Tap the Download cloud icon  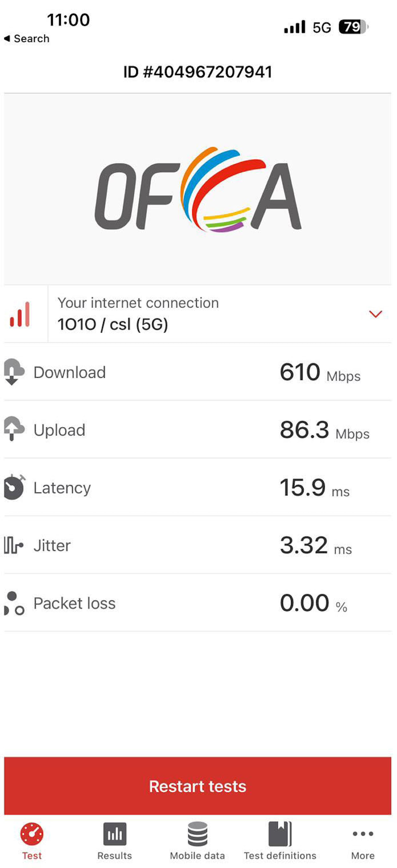coord(13,372)
